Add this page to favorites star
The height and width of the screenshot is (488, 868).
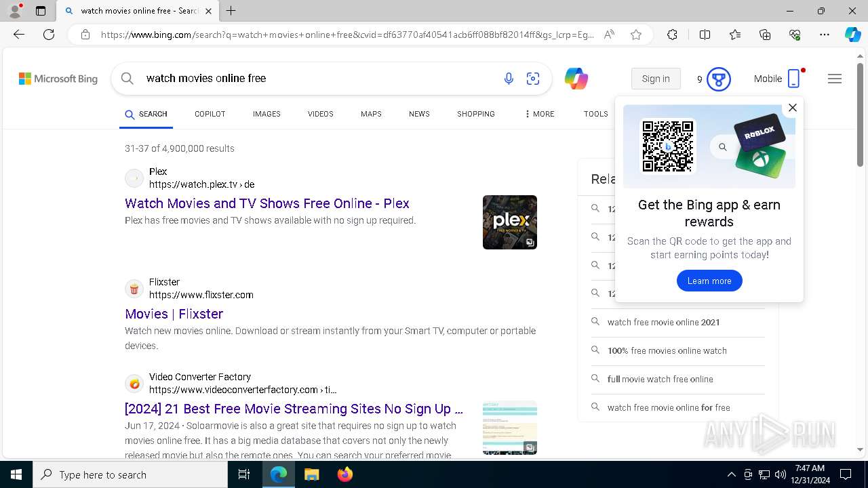point(636,35)
